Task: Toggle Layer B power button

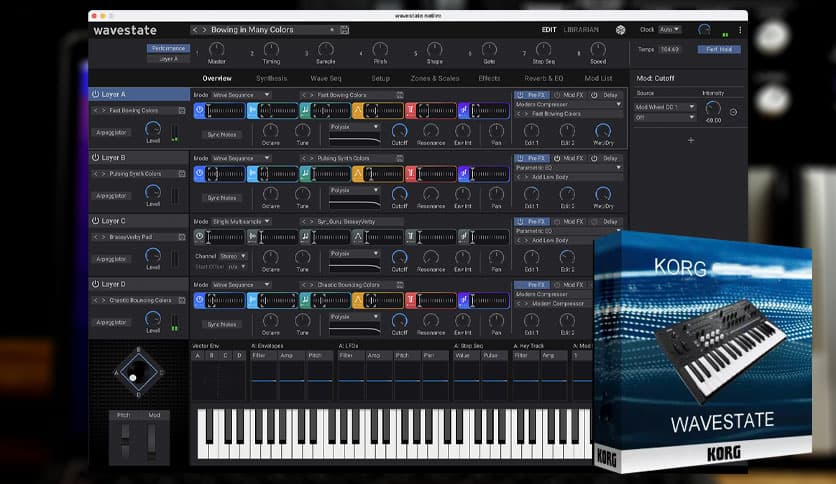Action: 95,157
